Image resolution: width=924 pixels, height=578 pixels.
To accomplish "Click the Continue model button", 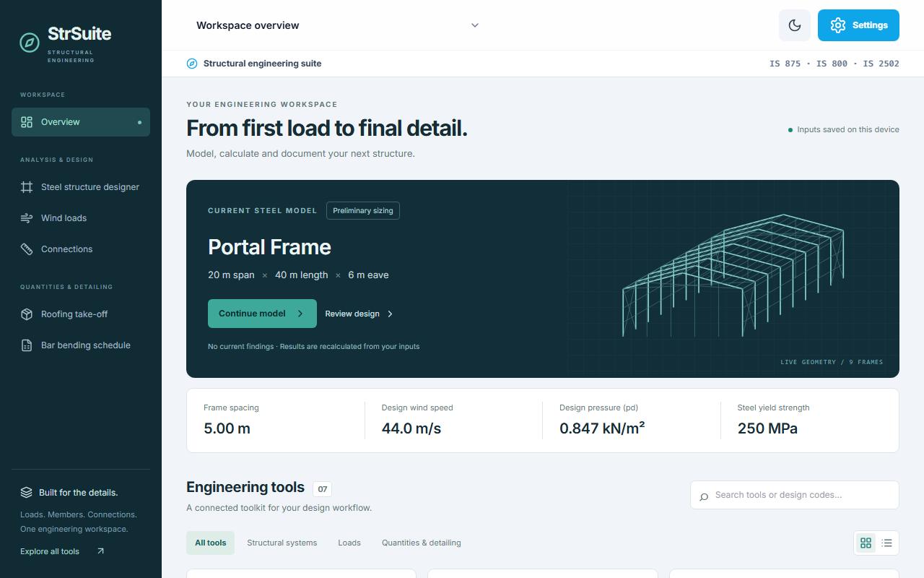I will pos(262,314).
